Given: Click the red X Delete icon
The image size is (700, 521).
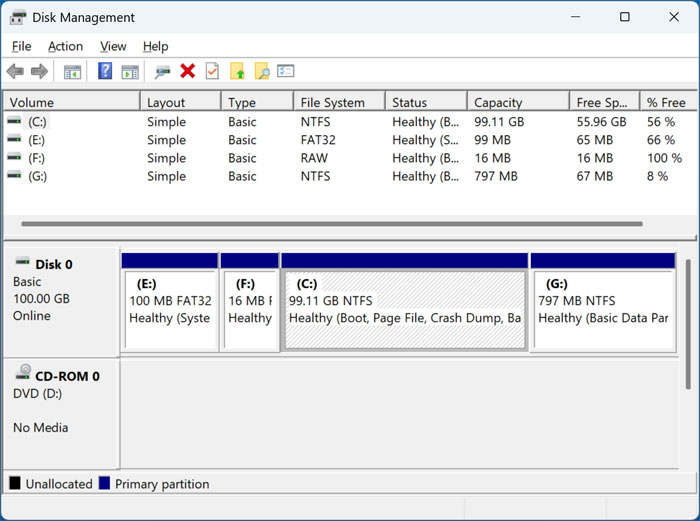Looking at the screenshot, I should pos(188,71).
